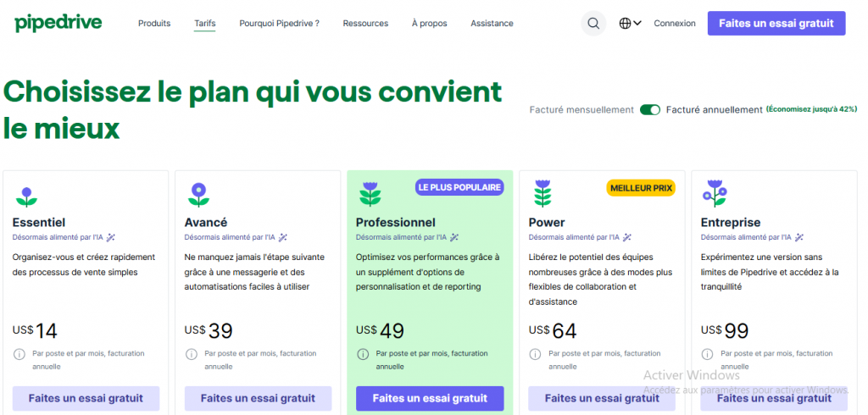
Task: Click the Entreprise plan flower icon
Action: pyautogui.click(x=714, y=193)
